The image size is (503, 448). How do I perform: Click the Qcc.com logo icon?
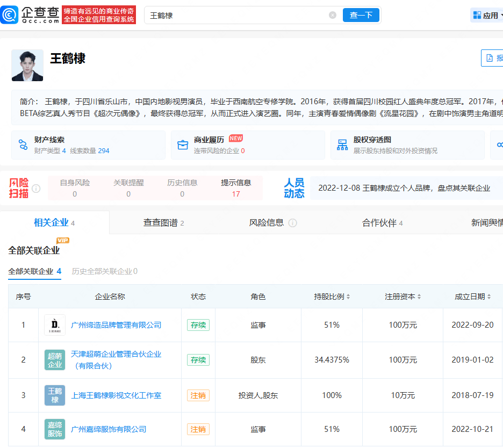9,15
